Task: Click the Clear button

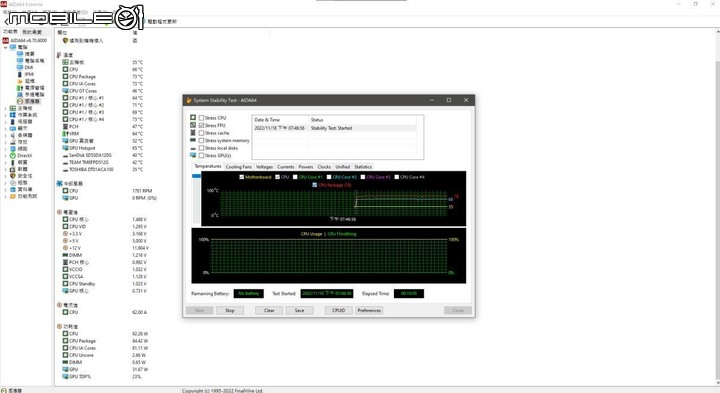Action: point(269,310)
